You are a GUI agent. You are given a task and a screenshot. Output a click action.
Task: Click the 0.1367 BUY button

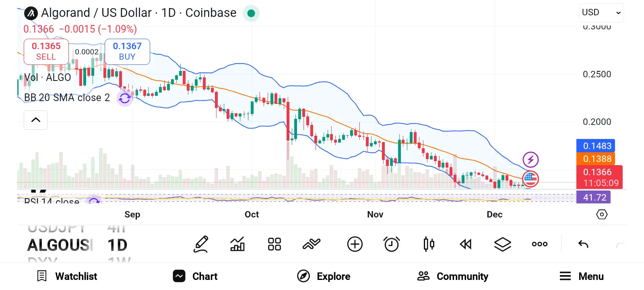[x=127, y=52]
